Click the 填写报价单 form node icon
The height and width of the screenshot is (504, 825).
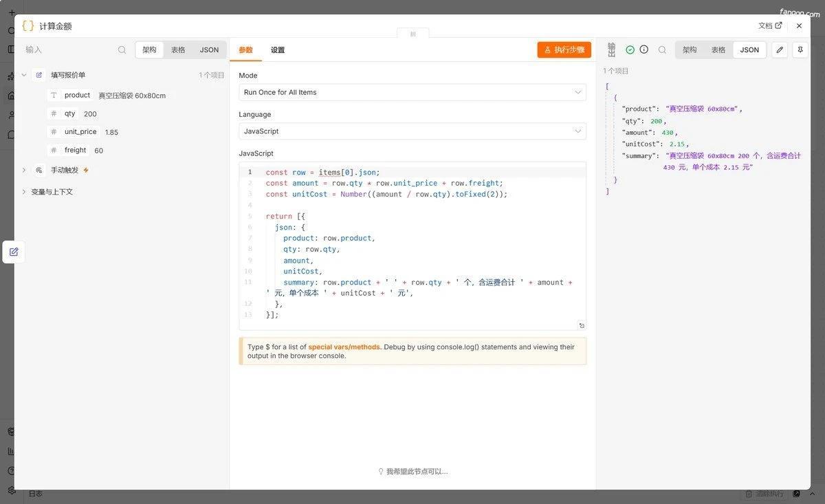point(38,75)
